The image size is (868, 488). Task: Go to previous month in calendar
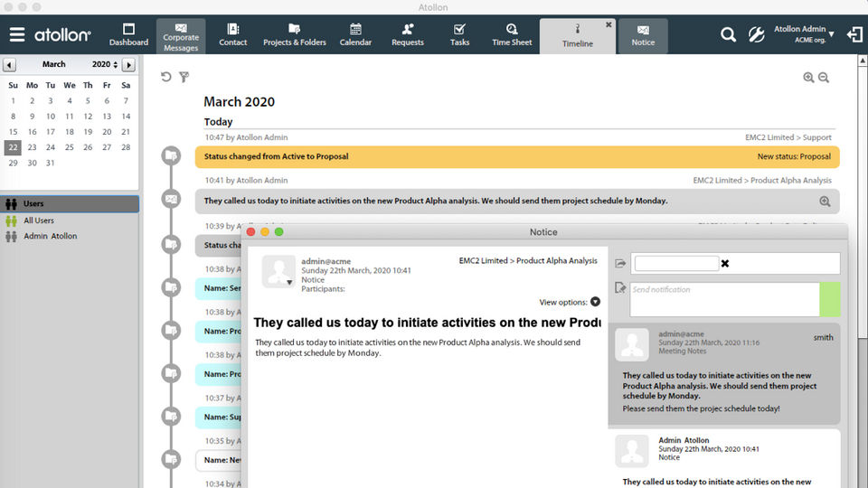tap(9, 65)
